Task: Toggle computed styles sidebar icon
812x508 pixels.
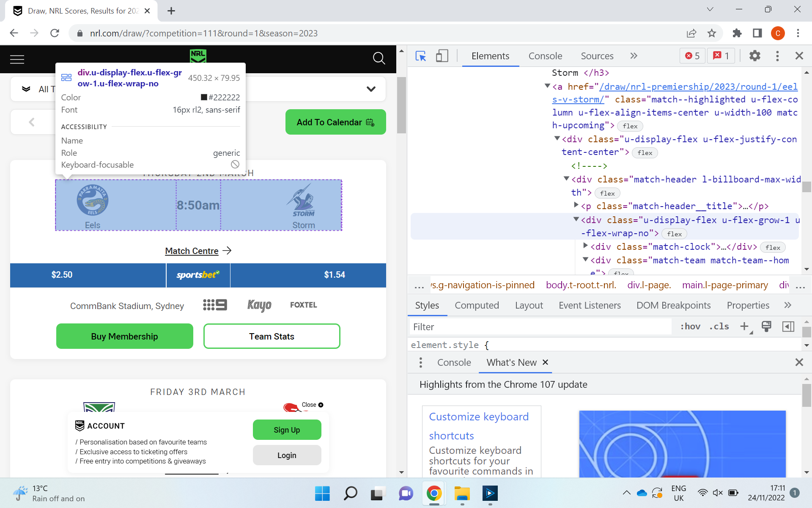Action: [788, 326]
